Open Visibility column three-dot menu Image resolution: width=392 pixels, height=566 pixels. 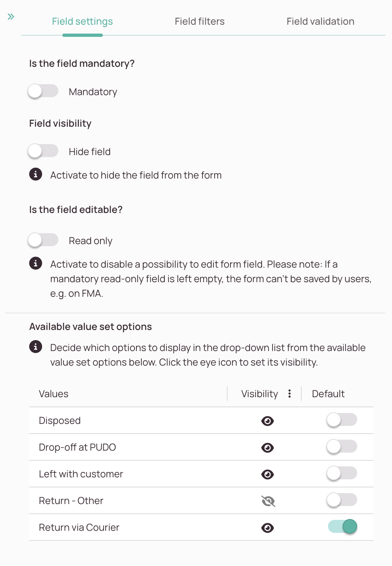290,394
